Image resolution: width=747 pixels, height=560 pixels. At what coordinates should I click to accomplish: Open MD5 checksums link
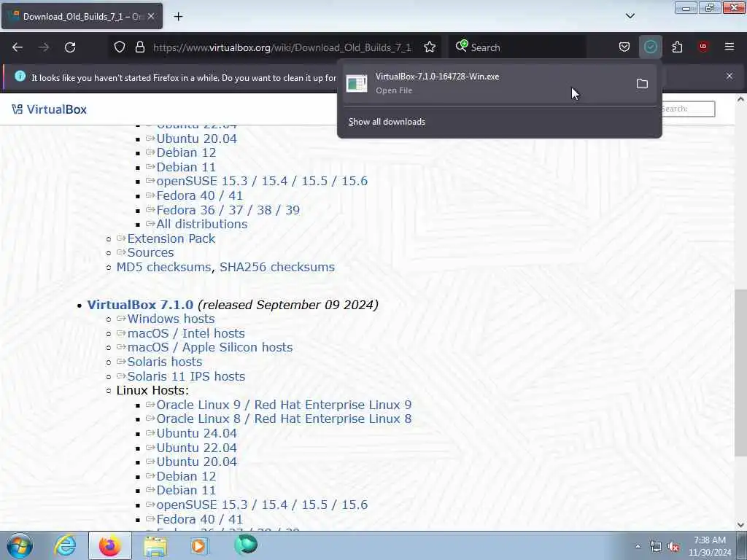coord(163,267)
